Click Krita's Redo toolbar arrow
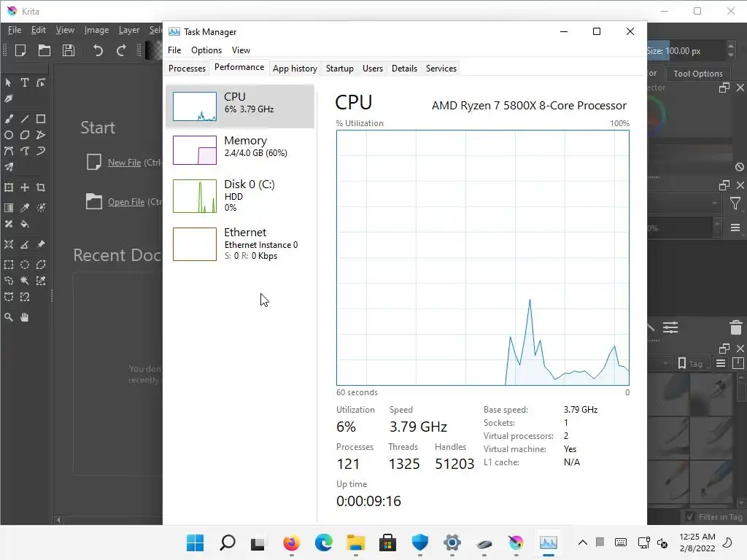The width and height of the screenshot is (747, 560). [122, 50]
